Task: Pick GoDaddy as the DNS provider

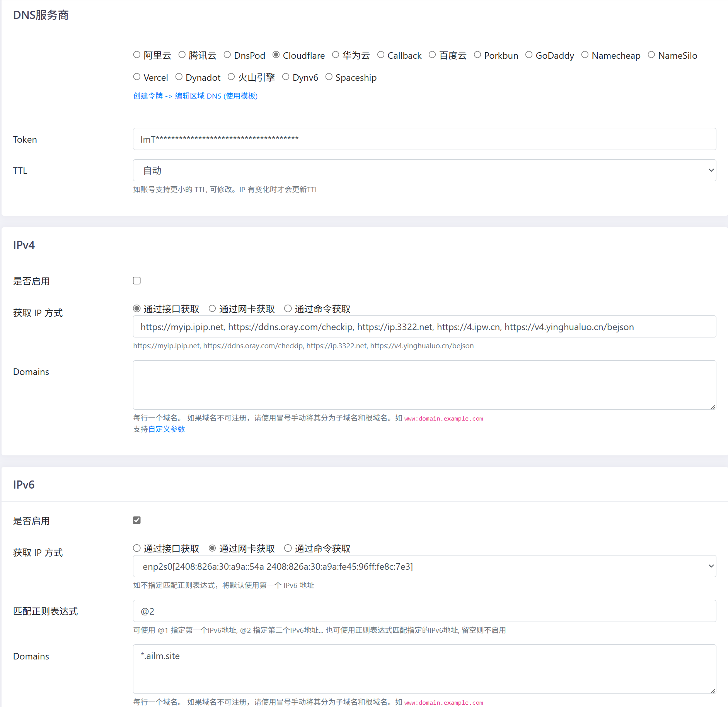Action: (529, 55)
